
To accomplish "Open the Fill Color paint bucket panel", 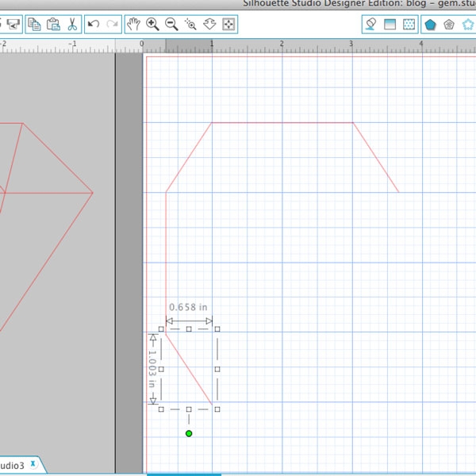I will (x=371, y=25).
